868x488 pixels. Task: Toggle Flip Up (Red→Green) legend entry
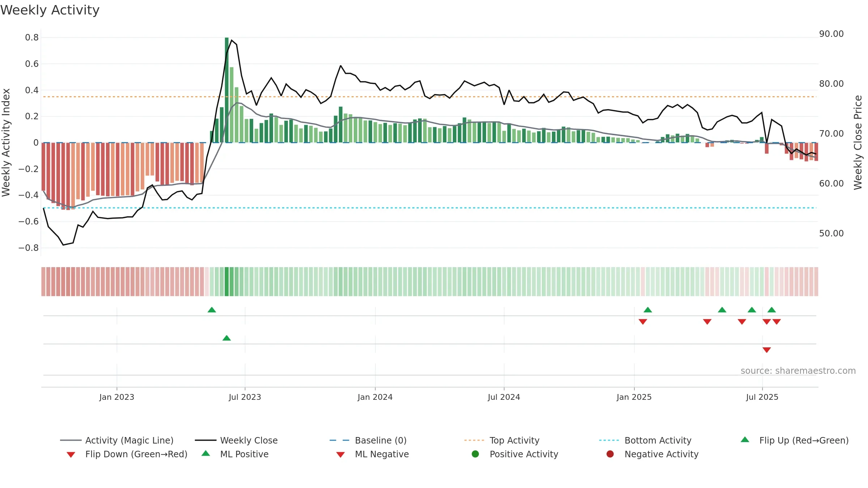click(795, 440)
